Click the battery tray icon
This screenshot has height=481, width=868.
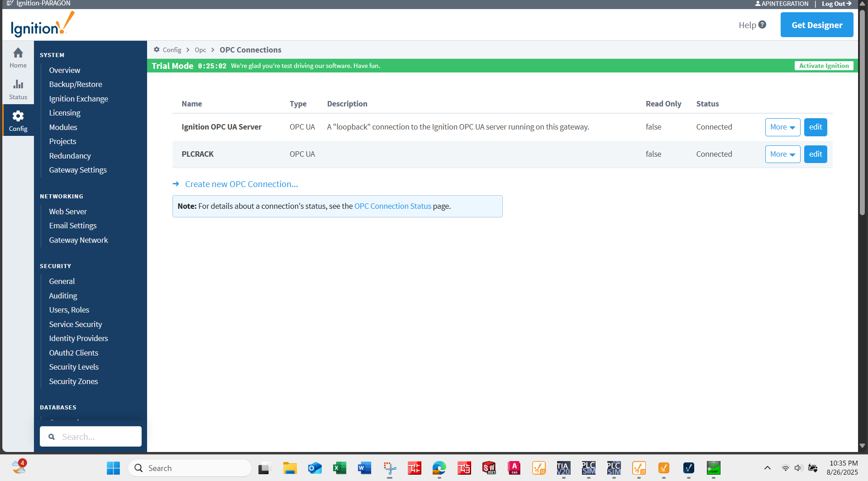tap(813, 468)
